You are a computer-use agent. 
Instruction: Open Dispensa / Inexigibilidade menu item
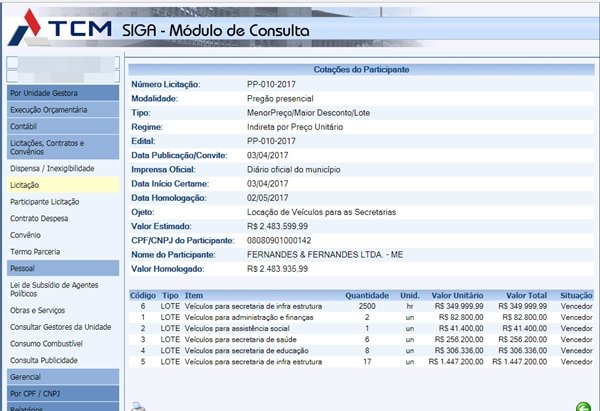52,168
